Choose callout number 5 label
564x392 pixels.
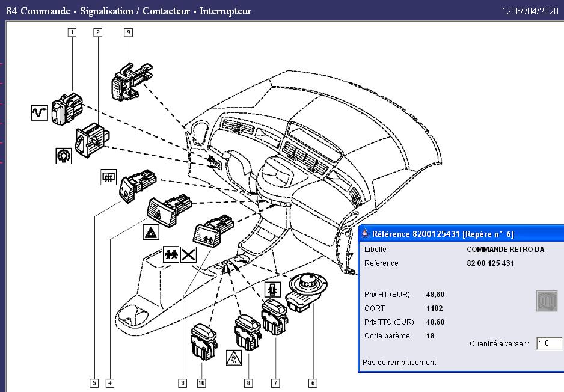(x=94, y=382)
